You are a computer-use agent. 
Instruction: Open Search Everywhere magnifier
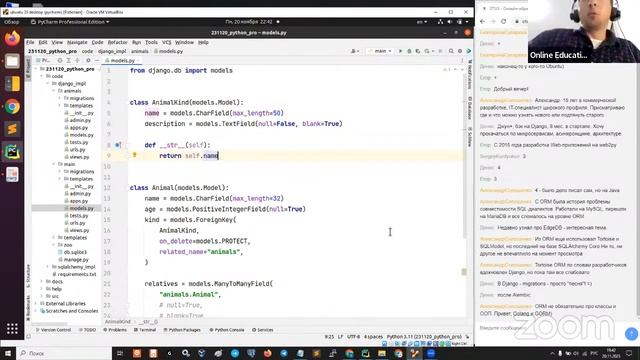tap(451, 51)
